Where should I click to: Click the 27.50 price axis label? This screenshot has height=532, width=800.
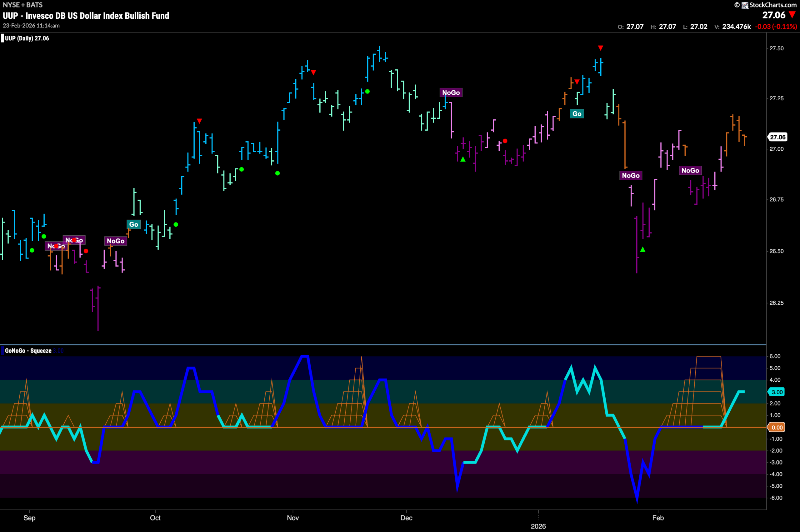(776, 48)
